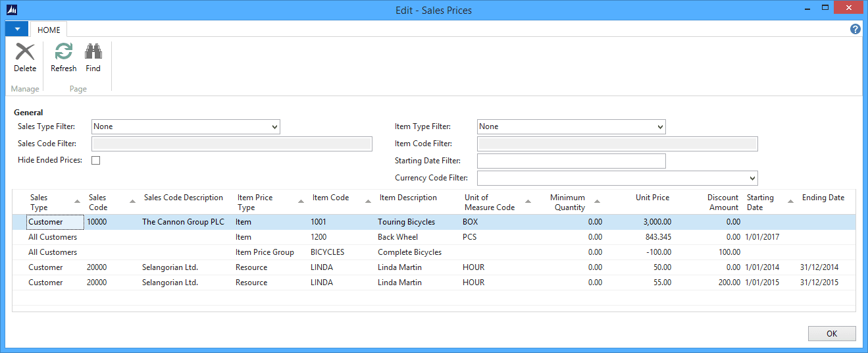Click the 31/12/2015 ending date cell
868x353 pixels.
819,283
